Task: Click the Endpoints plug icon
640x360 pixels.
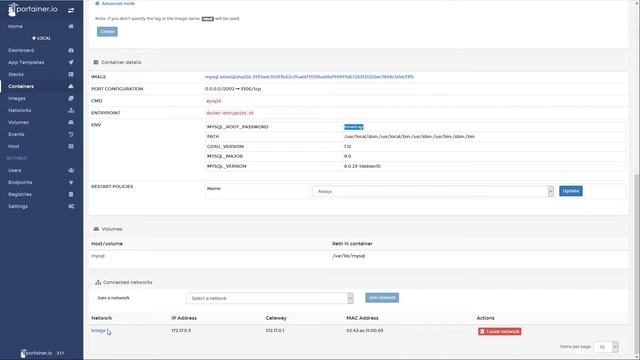Action: pyautogui.click(x=71, y=182)
